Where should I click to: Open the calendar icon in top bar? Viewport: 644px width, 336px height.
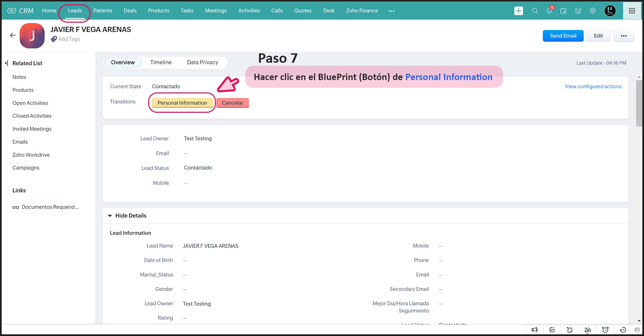pos(564,11)
